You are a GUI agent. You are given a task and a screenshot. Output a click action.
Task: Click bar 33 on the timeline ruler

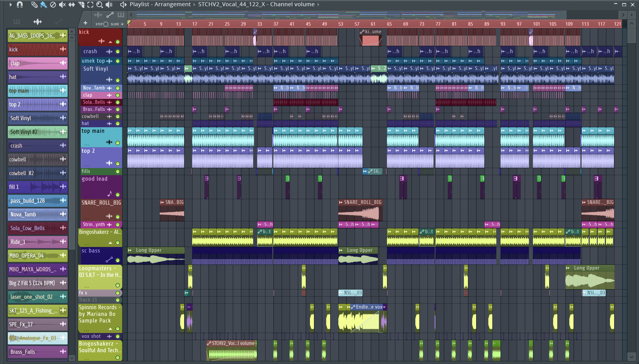tap(259, 24)
